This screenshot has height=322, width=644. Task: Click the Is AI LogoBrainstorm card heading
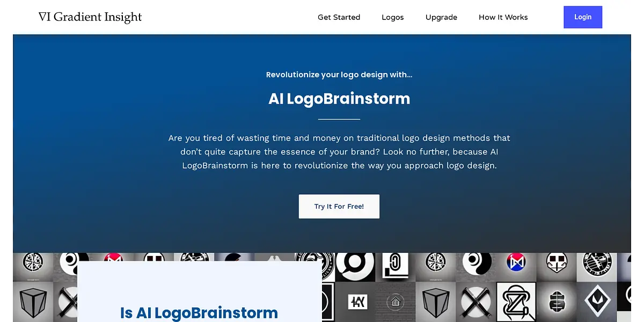tap(199, 313)
